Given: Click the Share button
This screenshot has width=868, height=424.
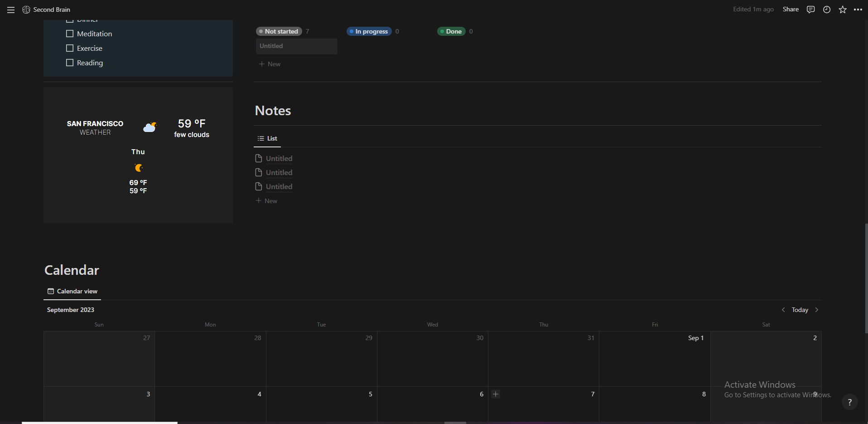Looking at the screenshot, I should pyautogui.click(x=791, y=10).
